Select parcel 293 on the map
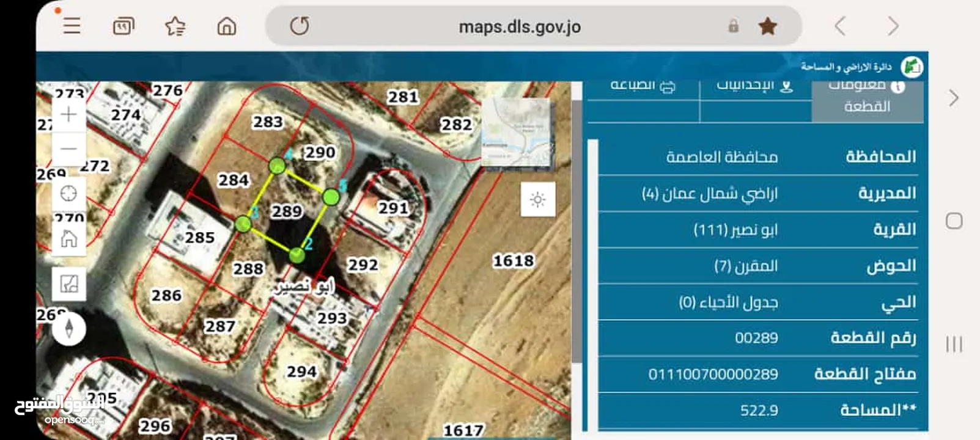980x440 pixels. tap(332, 318)
